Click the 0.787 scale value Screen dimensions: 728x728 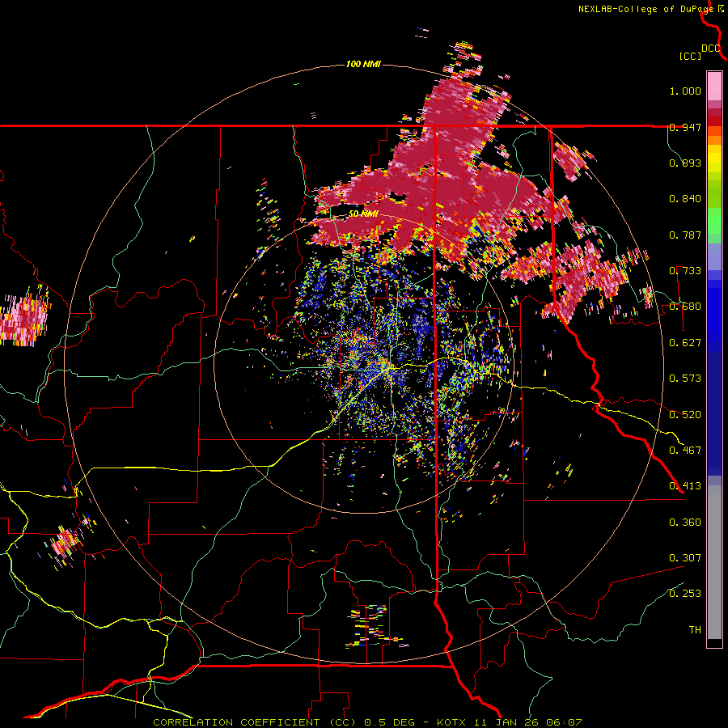click(x=685, y=235)
